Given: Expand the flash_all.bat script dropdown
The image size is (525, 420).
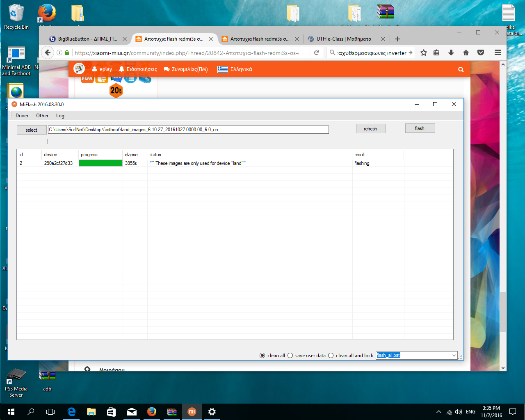Looking at the screenshot, I should [x=454, y=356].
